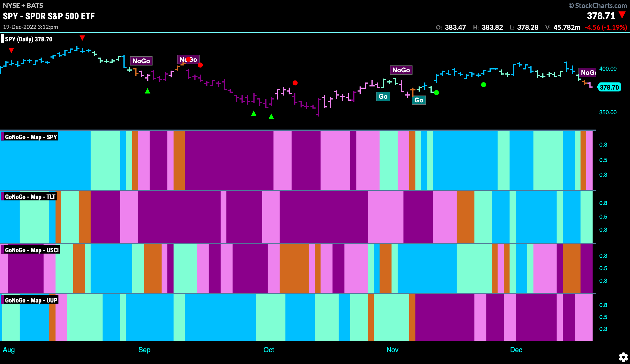Click the Oct label on the time axis

pyautogui.click(x=268, y=350)
